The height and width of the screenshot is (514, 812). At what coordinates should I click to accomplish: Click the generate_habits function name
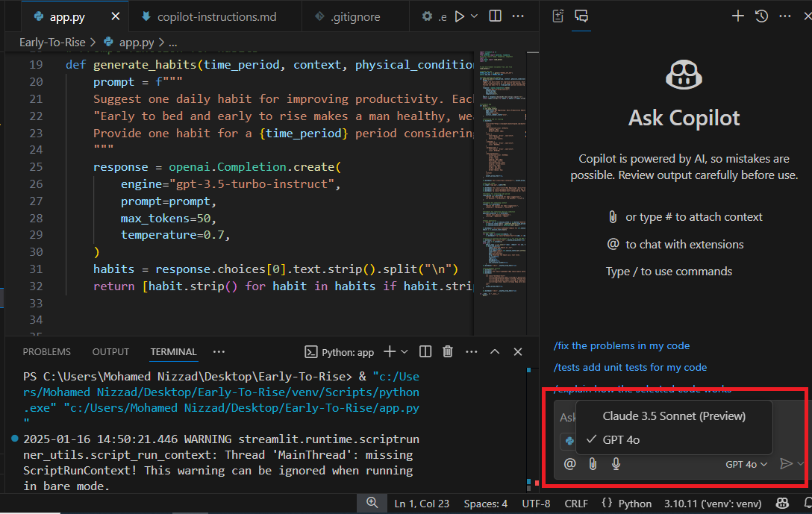coord(145,65)
